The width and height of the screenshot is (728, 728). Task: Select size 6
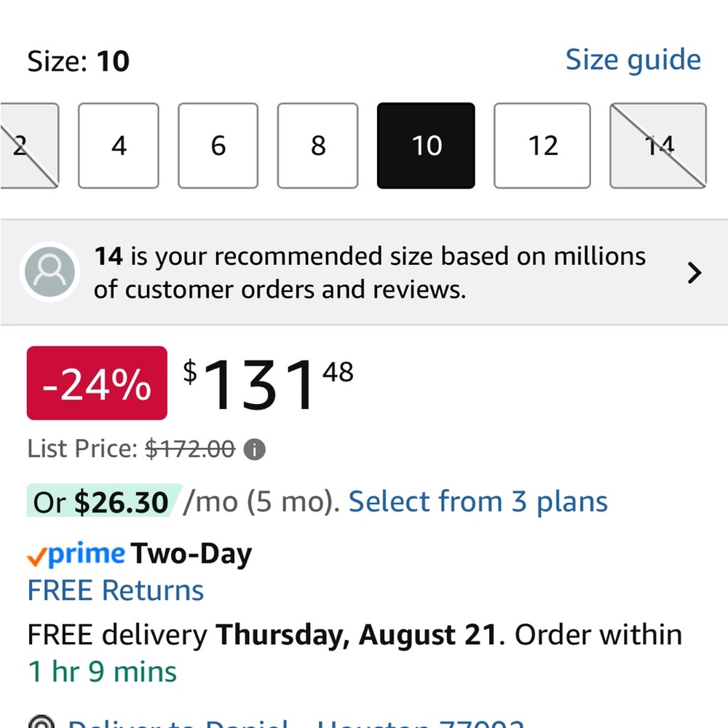(218, 146)
